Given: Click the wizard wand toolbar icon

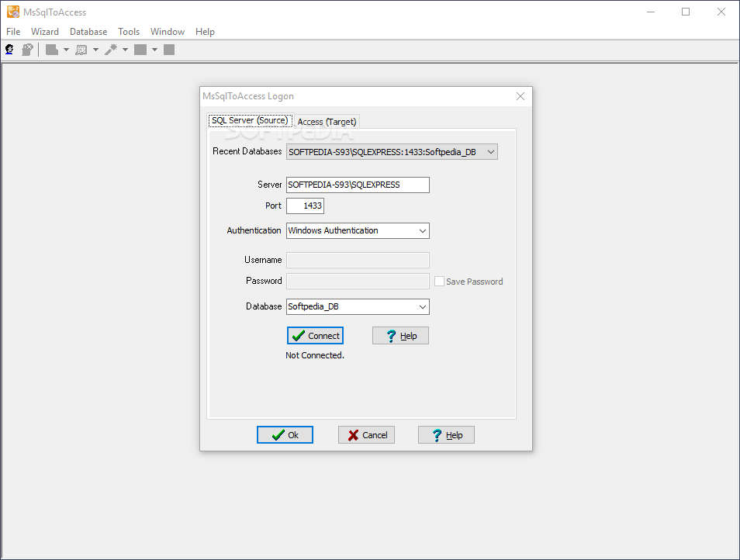Looking at the screenshot, I should pos(111,50).
